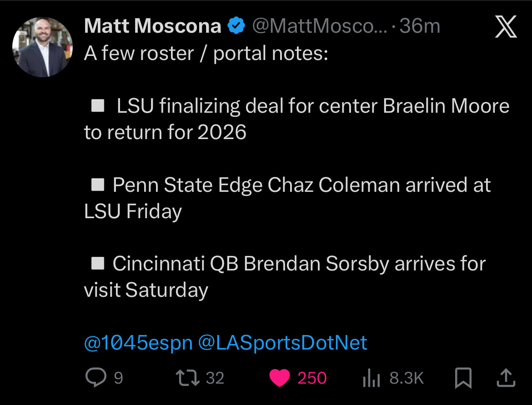
Task: Click the Braelin Moore bullet square
Action: point(98,106)
